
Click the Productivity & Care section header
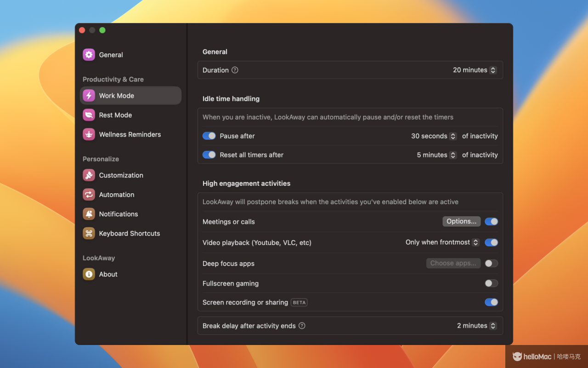pos(113,80)
